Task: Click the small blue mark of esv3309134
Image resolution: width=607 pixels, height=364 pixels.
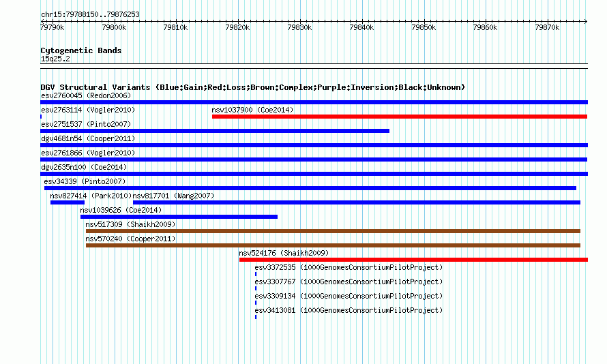Action: tap(256, 303)
